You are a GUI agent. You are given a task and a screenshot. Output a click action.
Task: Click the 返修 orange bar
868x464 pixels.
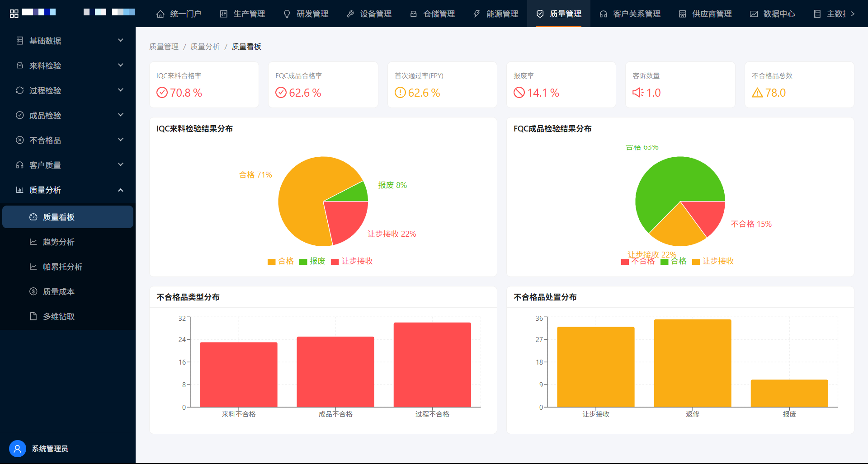click(693, 363)
